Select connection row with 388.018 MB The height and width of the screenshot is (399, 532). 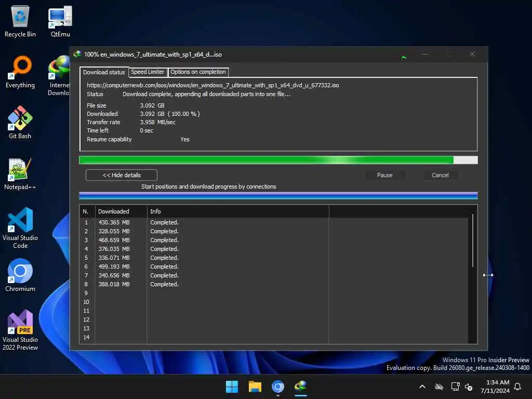tap(274, 284)
